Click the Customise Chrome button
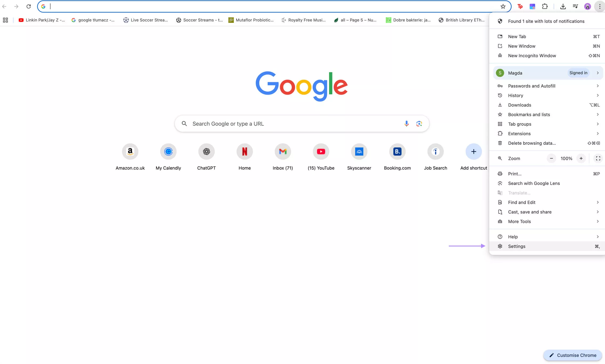Screen dimensions: 605x364 click(573, 355)
